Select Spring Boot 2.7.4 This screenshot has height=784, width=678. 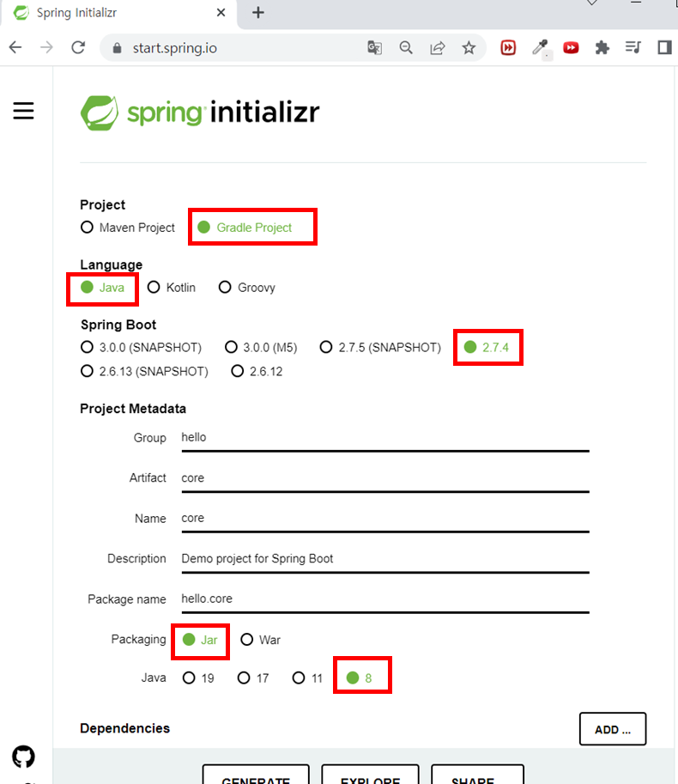pos(486,348)
